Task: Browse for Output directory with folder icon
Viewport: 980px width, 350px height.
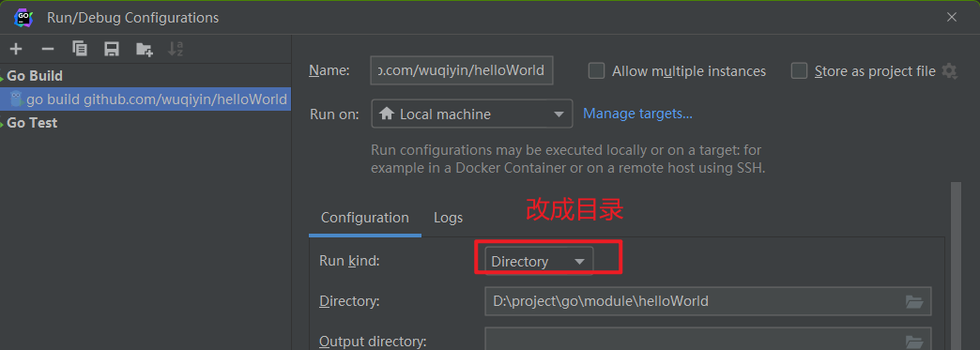Action: point(914,342)
